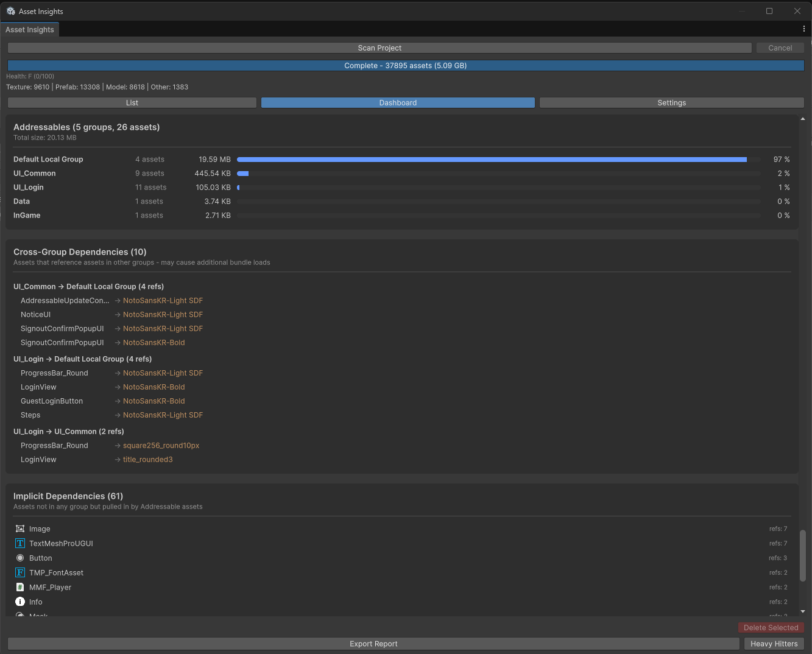The image size is (812, 654).
Task: Click NotoSansKR-Light SDF link beside Steps
Action: click(x=163, y=415)
